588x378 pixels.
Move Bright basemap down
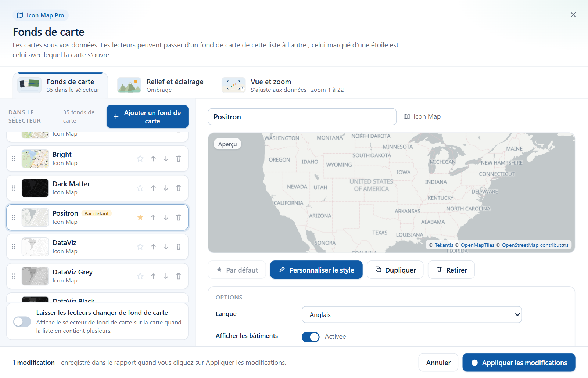(166, 159)
